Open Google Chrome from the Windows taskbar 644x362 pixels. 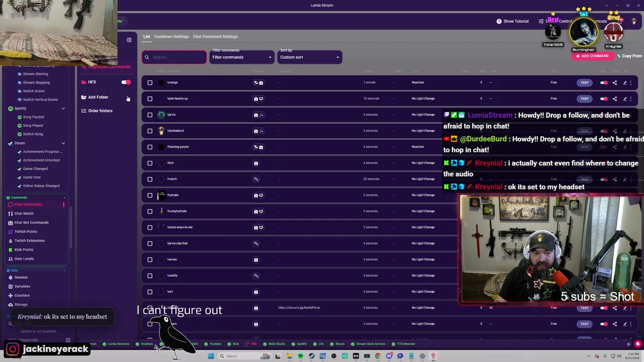(378, 356)
